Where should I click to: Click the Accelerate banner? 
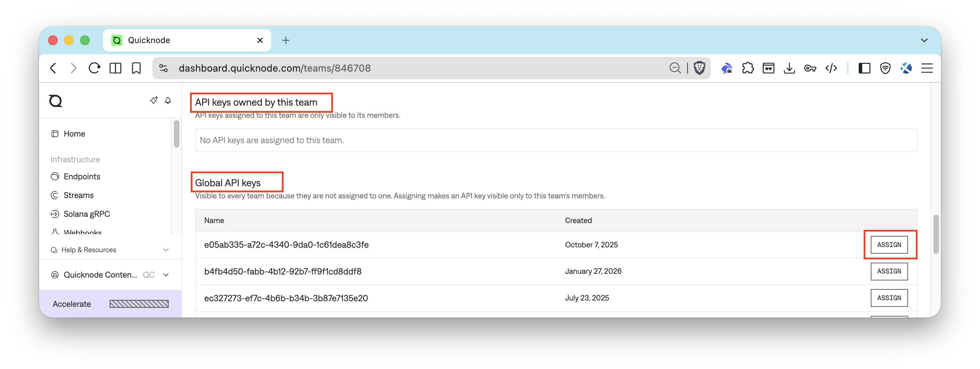[x=110, y=304]
